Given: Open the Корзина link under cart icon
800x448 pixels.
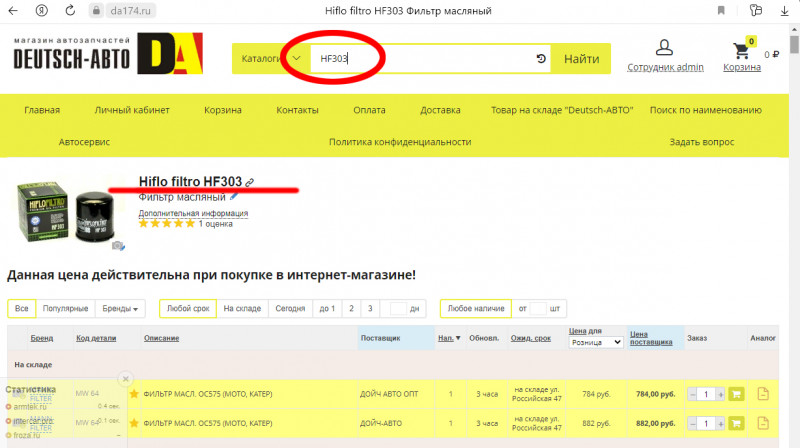Looking at the screenshot, I should [742, 67].
